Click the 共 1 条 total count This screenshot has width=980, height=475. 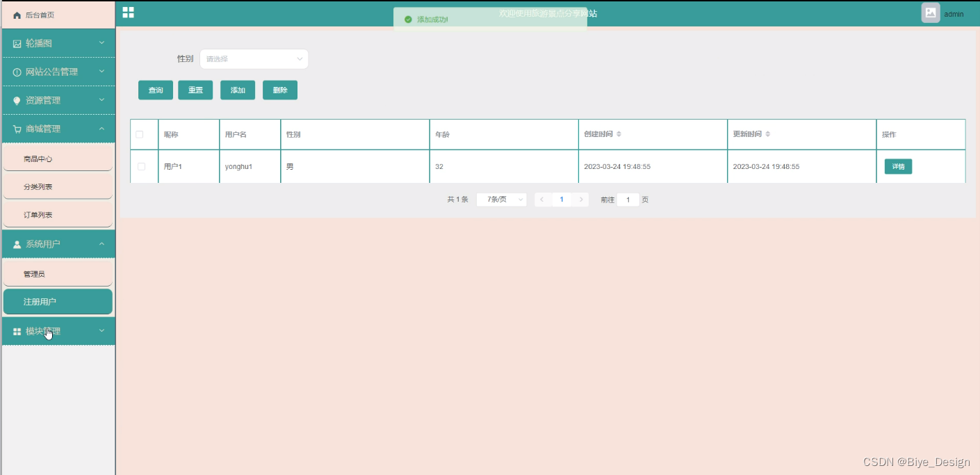point(457,200)
